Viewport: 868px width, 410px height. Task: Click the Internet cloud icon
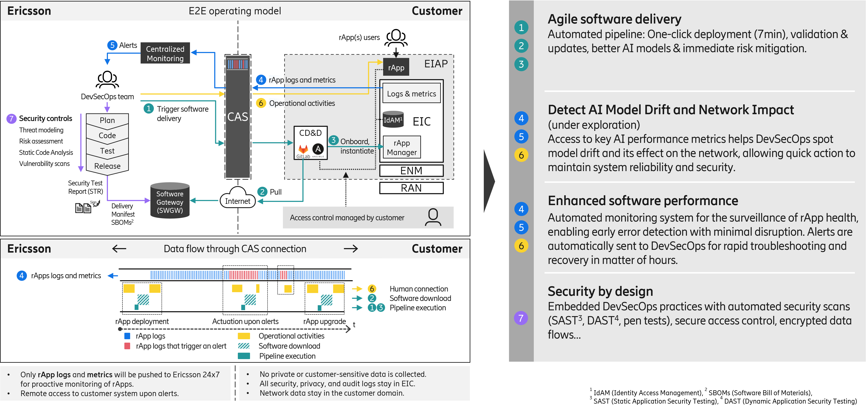(238, 199)
